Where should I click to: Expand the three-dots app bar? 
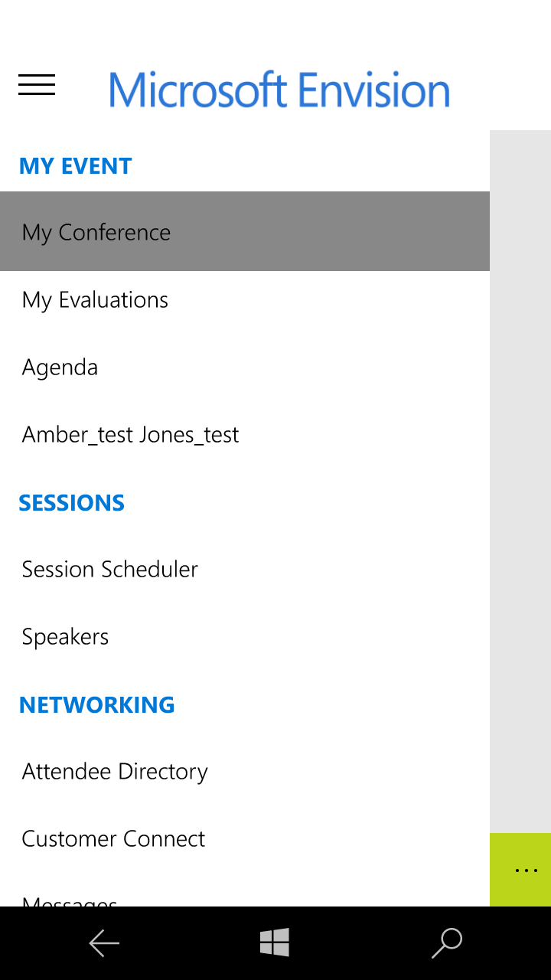tap(526, 871)
